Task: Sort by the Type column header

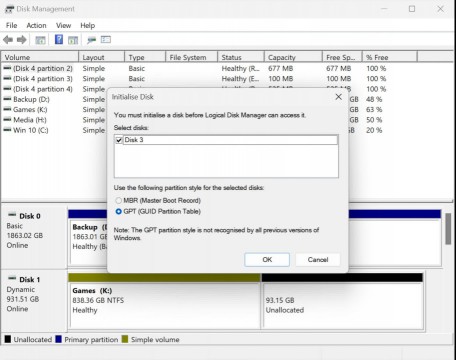Action: click(x=145, y=57)
